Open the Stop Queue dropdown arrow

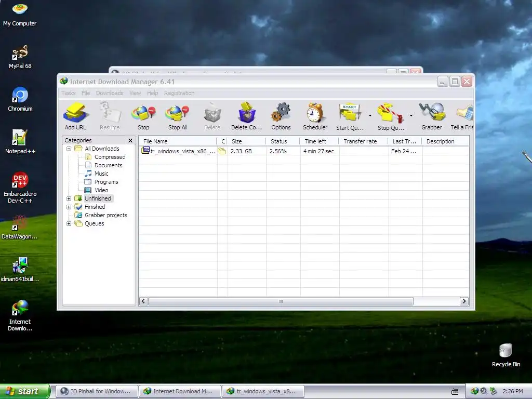pos(411,116)
